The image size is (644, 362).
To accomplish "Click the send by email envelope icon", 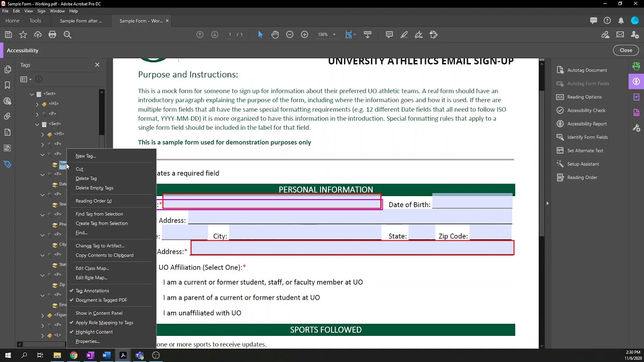I will [x=620, y=35].
